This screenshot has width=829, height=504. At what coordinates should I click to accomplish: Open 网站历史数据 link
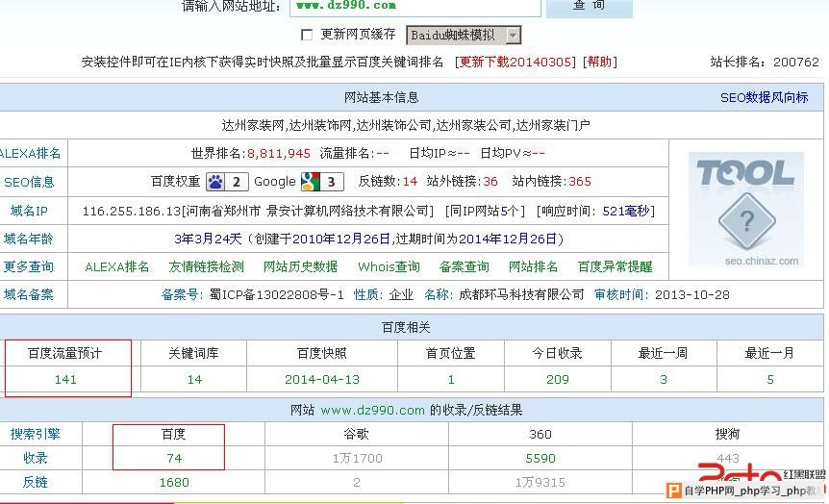coord(300,266)
